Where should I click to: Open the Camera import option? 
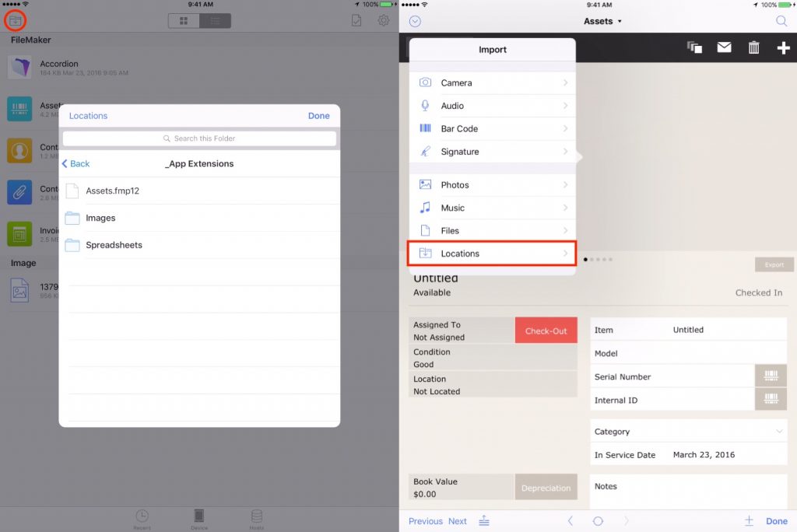(456, 82)
